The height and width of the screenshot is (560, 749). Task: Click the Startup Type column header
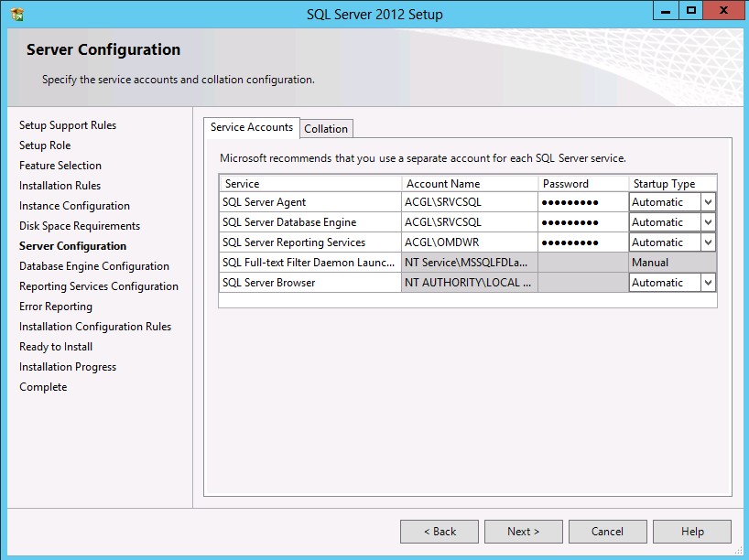(x=673, y=184)
